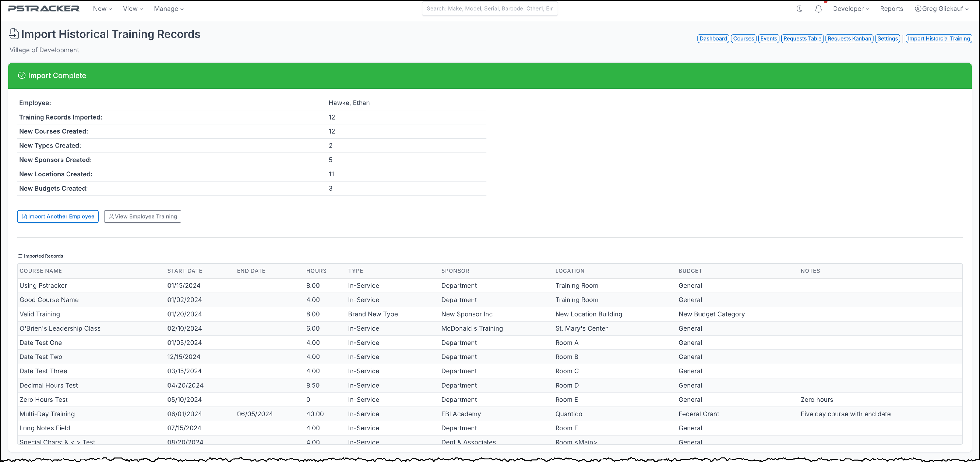Open training Settings link

pos(887,39)
